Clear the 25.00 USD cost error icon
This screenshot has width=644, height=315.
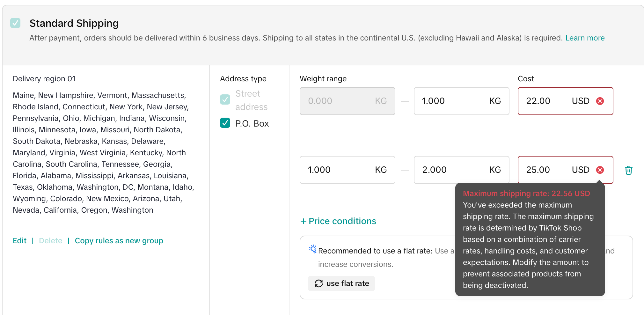(x=600, y=170)
